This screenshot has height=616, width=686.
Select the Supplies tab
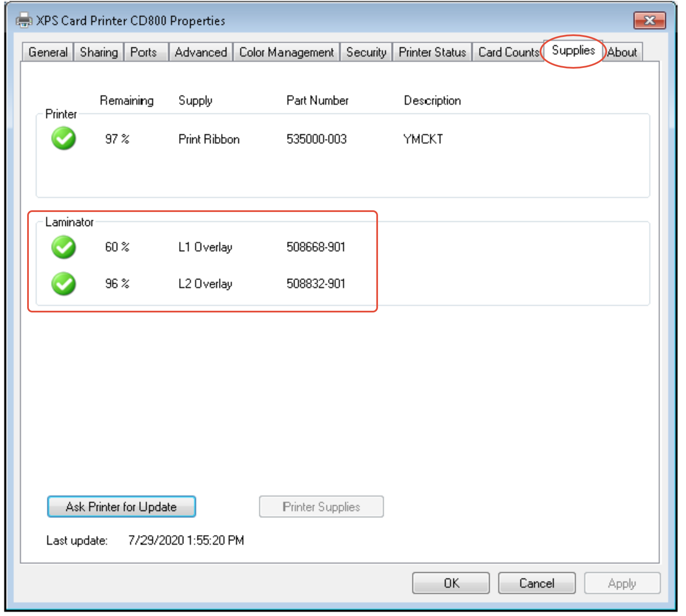[573, 50]
